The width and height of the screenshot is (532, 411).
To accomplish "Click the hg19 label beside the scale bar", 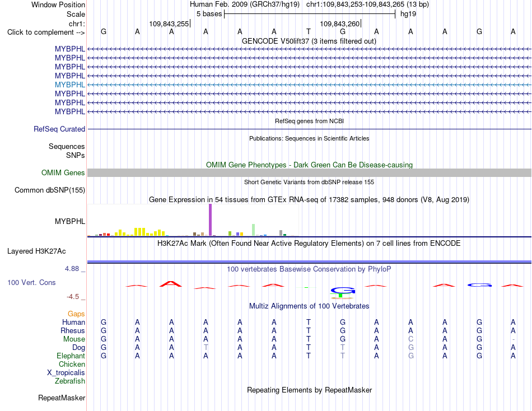I will click(x=408, y=14).
